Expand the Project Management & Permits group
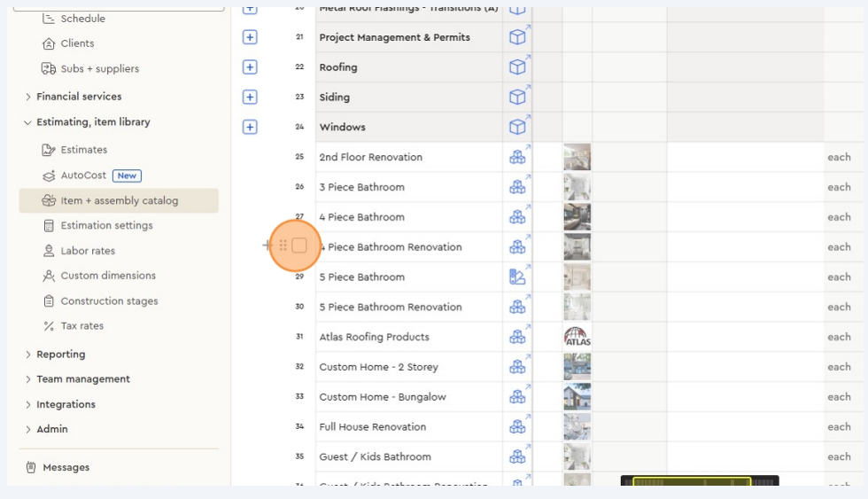 250,37
